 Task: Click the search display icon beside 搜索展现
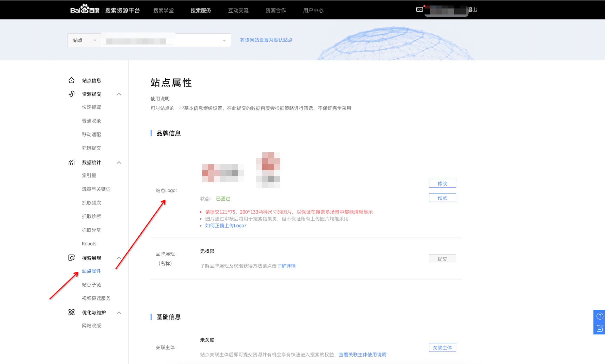[71, 258]
